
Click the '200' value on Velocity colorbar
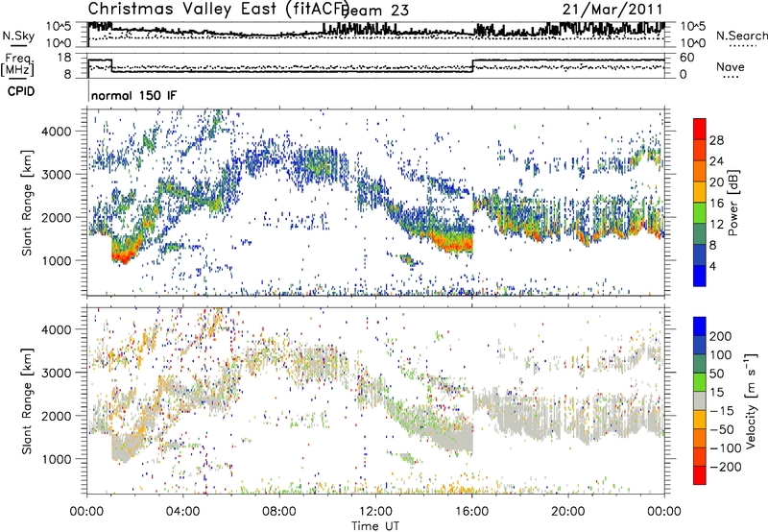[x=721, y=336]
